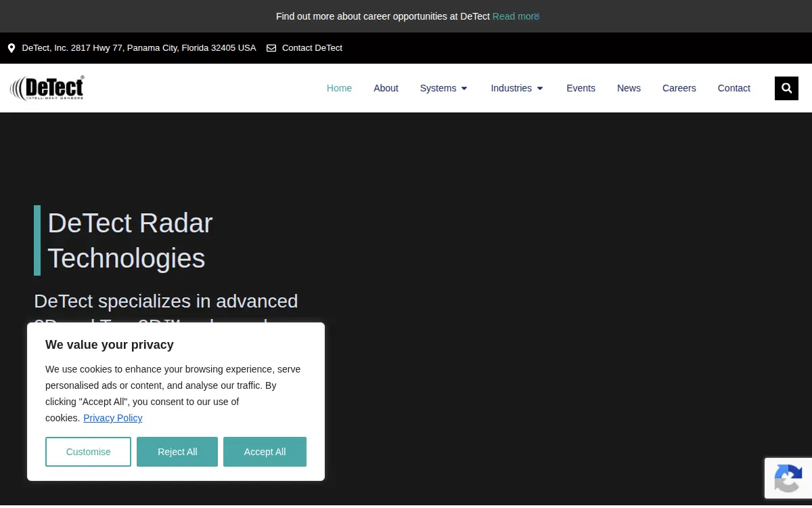Expand the Industries dropdown arrow
The width and height of the screenshot is (812, 508).
[540, 89]
